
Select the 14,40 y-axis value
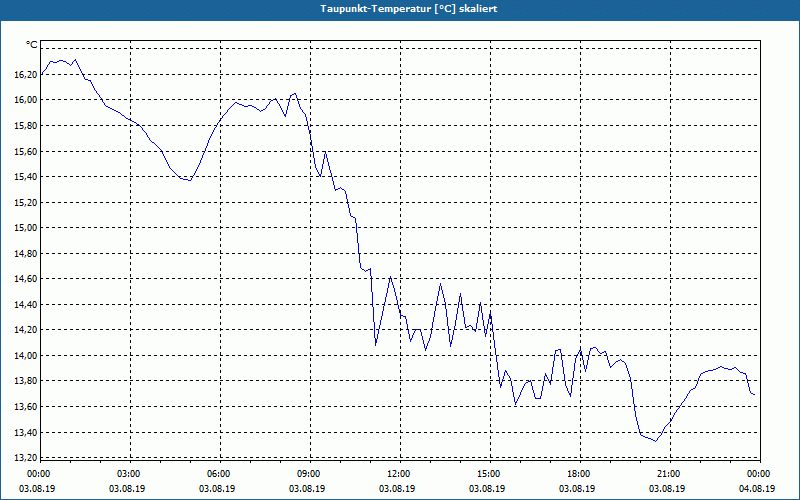point(25,305)
